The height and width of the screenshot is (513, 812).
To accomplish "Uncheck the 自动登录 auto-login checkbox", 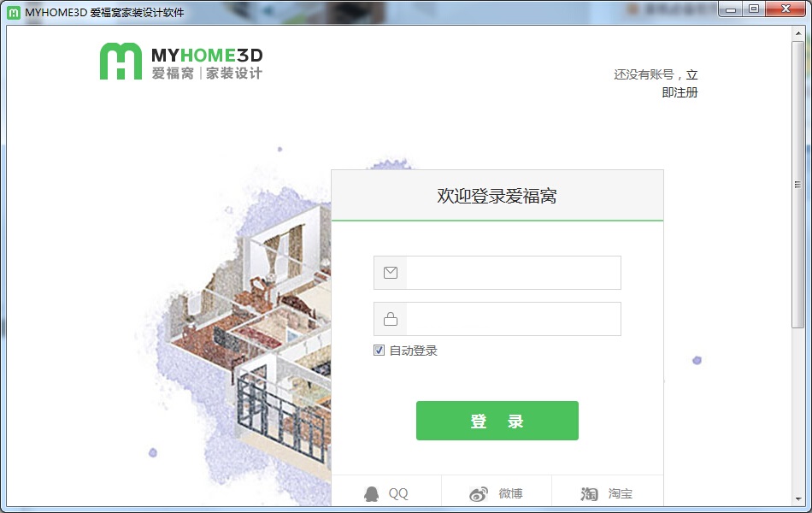I will click(378, 350).
